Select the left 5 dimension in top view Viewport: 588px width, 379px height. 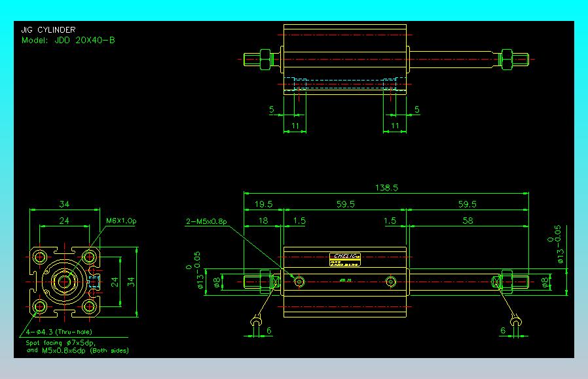[272, 109]
